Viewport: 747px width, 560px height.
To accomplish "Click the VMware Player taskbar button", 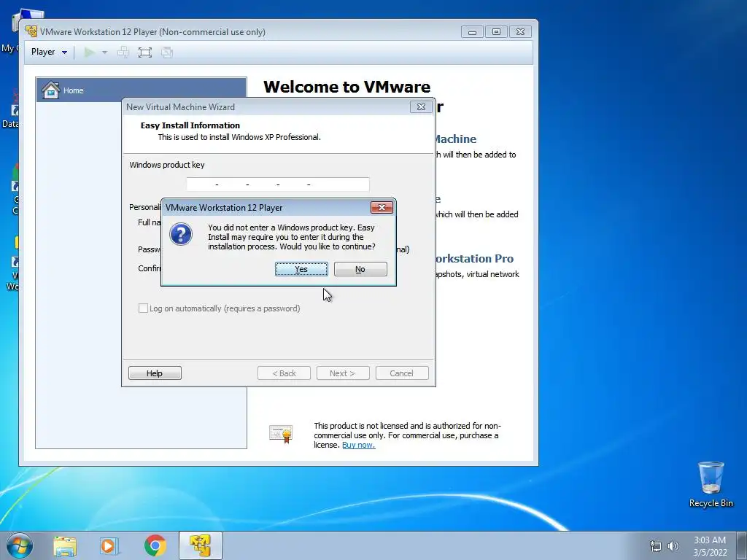I will tap(201, 545).
